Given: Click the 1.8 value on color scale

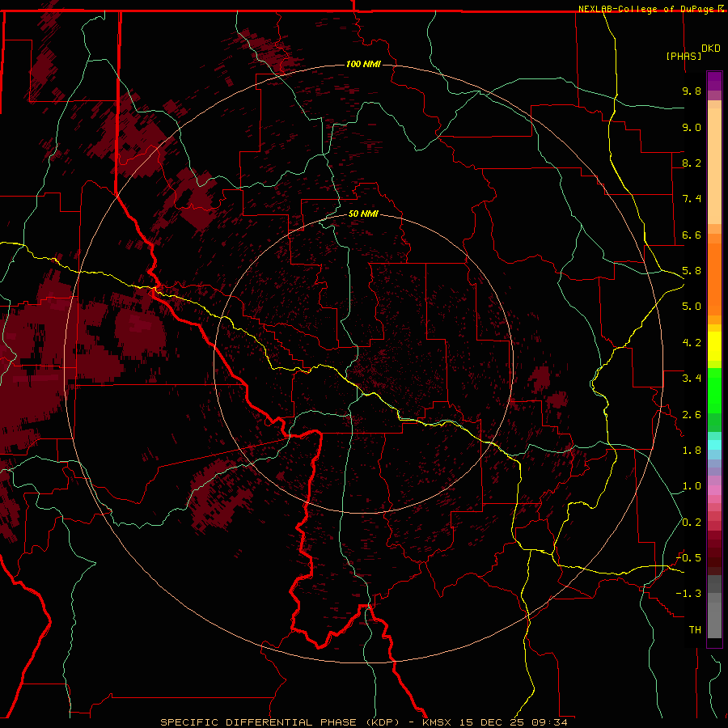Looking at the screenshot, I should coord(692,451).
